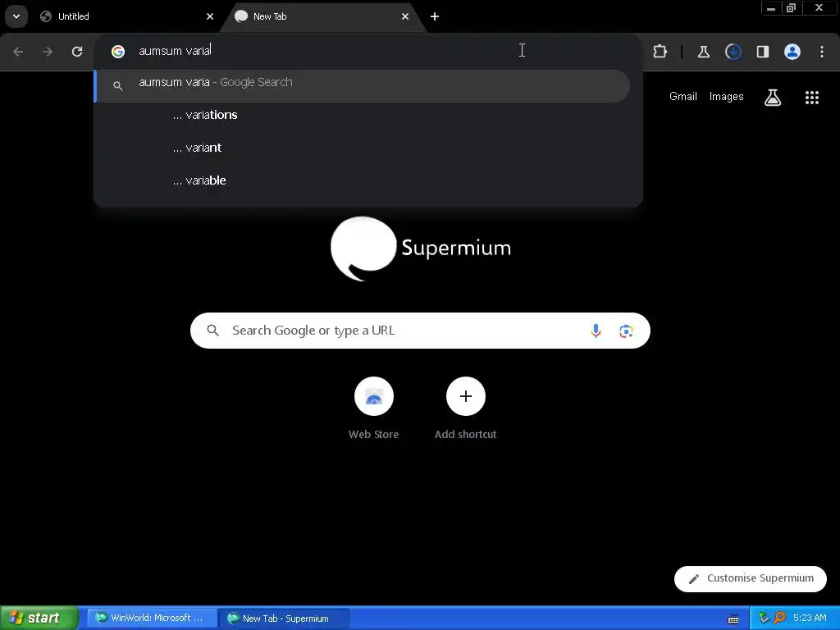The image size is (840, 630).
Task: Click the forward navigation arrow
Action: (48, 52)
